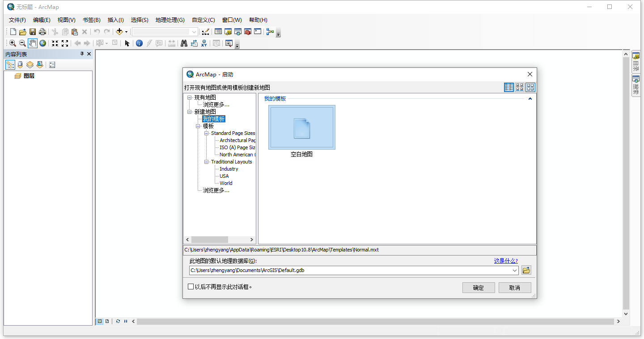
Task: Click the Fixed Zoom In arrows icon
Action: click(55, 43)
